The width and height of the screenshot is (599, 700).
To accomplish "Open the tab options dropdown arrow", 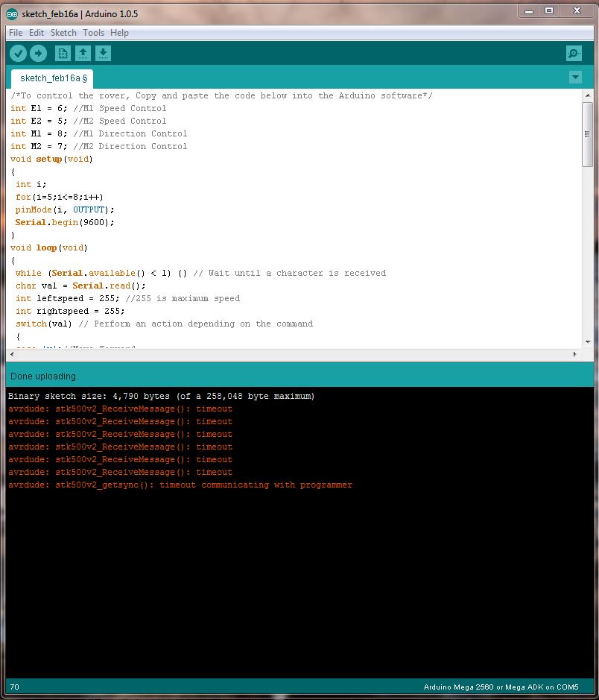I will (575, 78).
